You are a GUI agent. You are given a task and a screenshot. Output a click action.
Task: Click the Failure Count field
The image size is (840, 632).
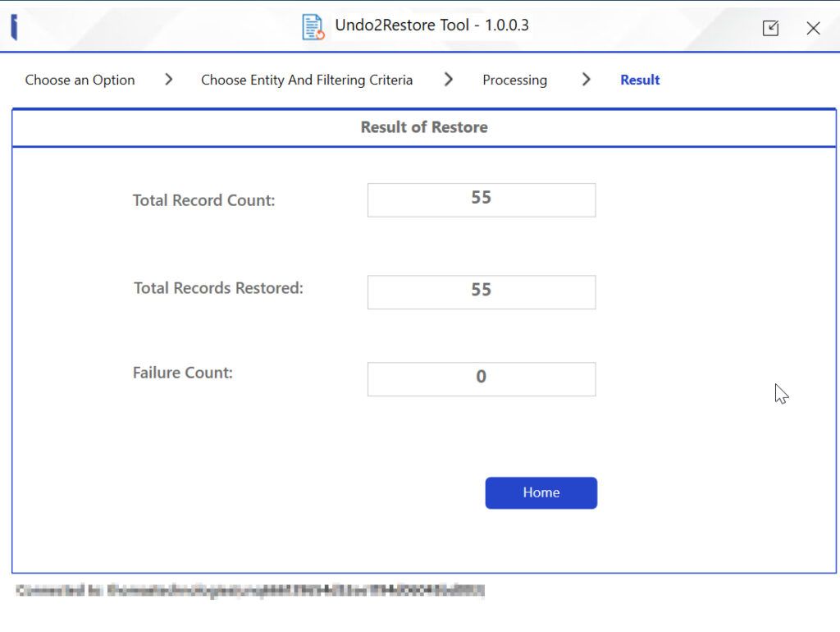coord(481,379)
